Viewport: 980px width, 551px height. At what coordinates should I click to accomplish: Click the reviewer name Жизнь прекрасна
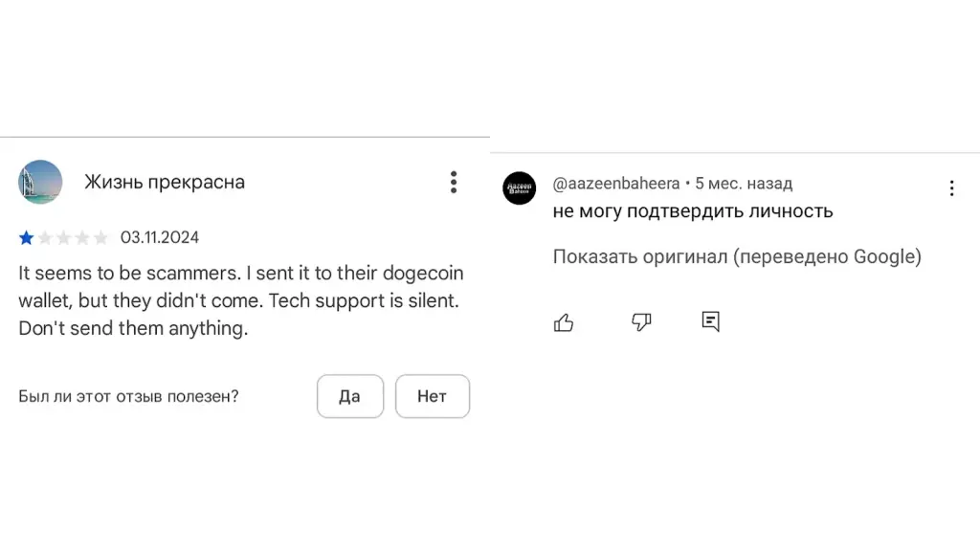click(165, 183)
